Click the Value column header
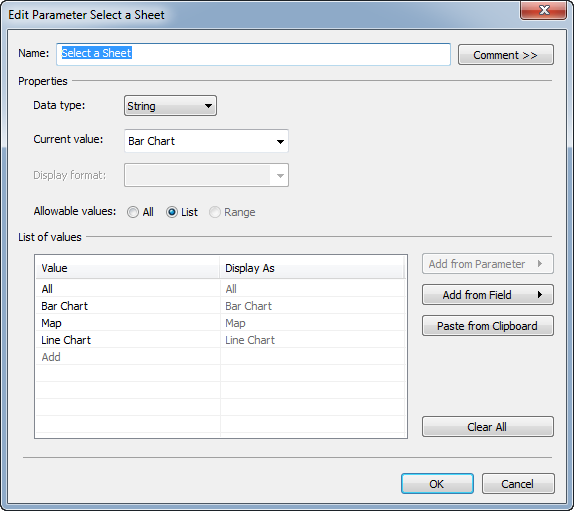 point(128,268)
